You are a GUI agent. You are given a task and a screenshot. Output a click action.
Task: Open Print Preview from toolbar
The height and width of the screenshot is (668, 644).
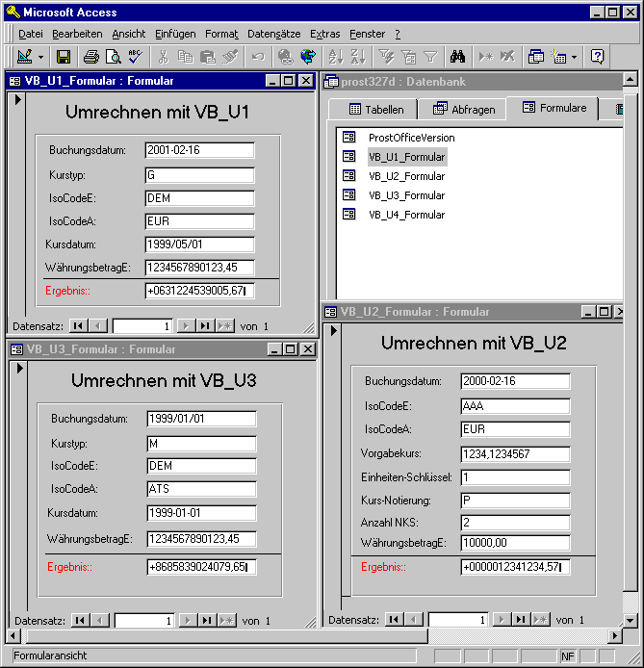point(114,57)
